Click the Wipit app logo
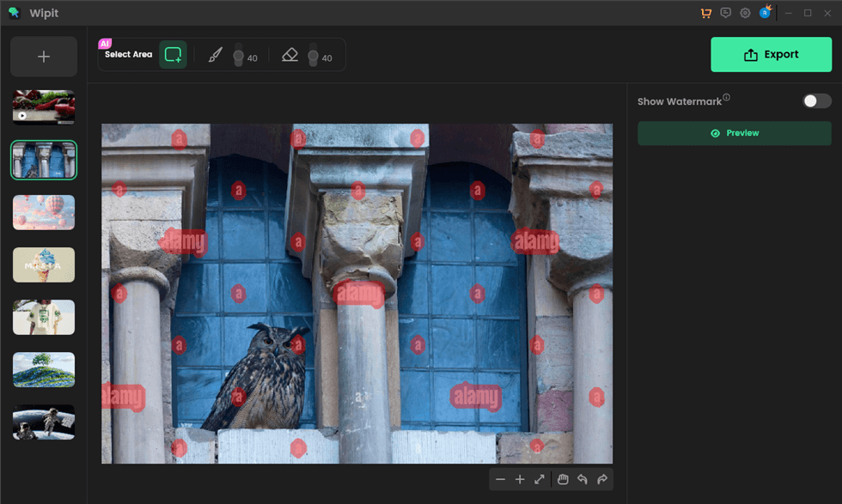 tap(14, 13)
